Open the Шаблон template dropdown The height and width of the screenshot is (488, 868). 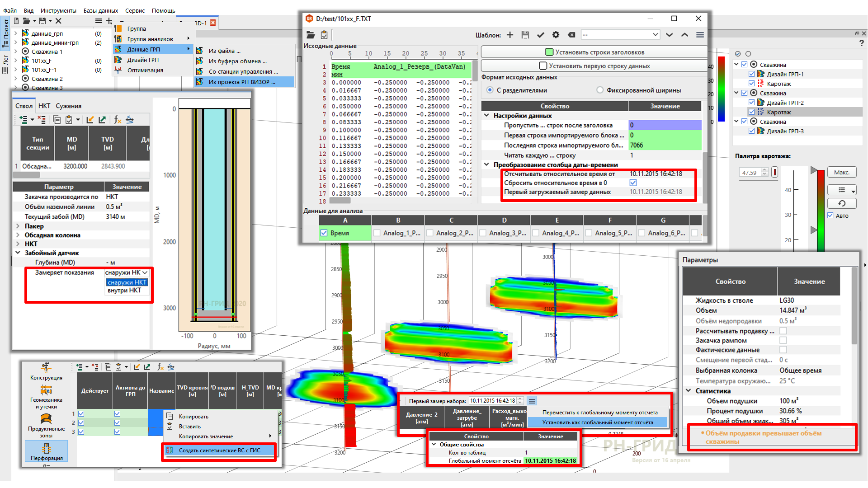(x=620, y=35)
